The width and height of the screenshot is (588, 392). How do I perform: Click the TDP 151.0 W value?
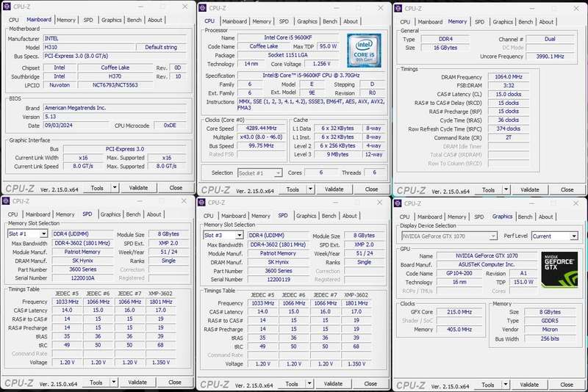pyautogui.click(x=523, y=282)
